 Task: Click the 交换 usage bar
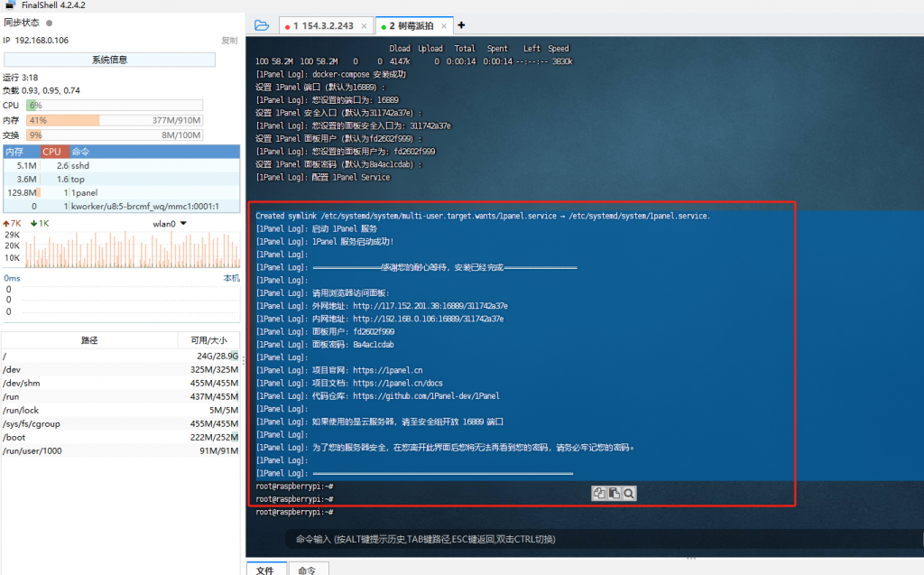(x=115, y=135)
